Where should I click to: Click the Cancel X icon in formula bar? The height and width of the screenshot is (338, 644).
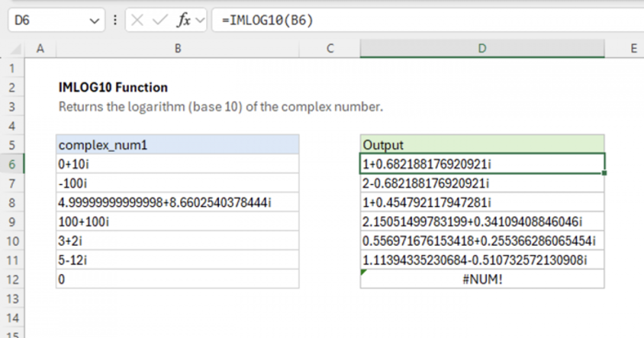(137, 21)
